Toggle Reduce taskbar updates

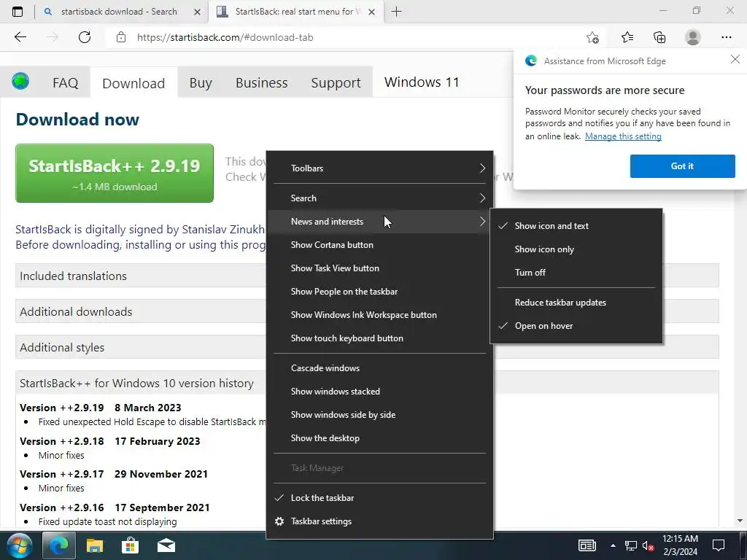click(576, 303)
